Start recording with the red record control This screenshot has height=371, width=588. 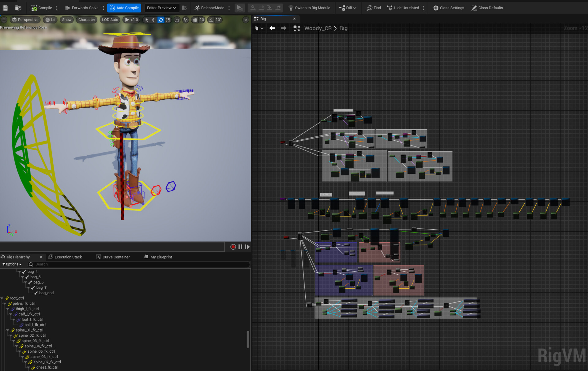pyautogui.click(x=233, y=247)
